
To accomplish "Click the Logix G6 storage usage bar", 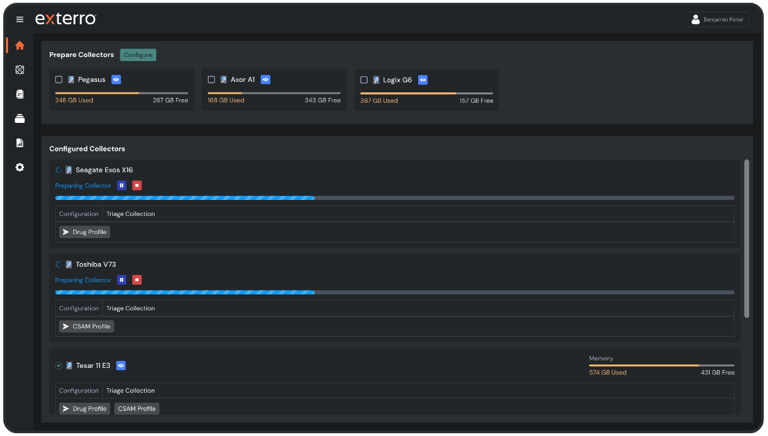I will pos(427,93).
